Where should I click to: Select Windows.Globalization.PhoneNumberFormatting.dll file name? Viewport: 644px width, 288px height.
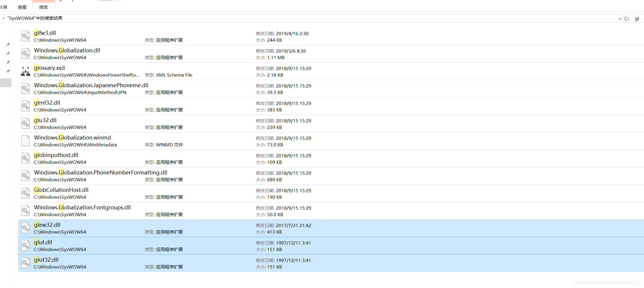[101, 172]
